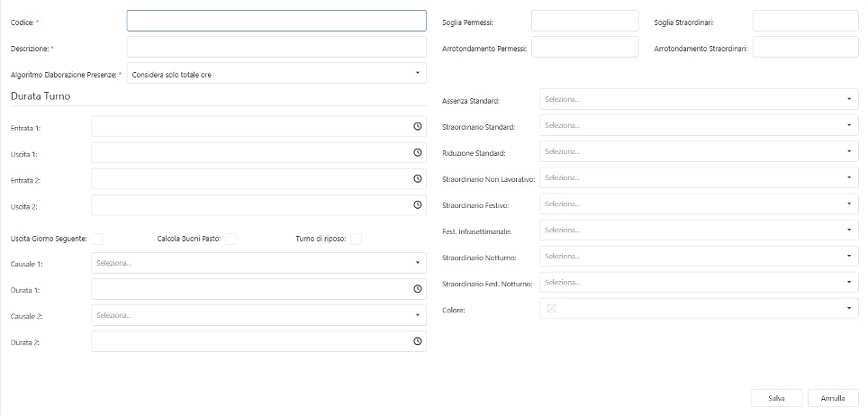Tick the Calcola Buoni Pasto checkbox

point(231,239)
